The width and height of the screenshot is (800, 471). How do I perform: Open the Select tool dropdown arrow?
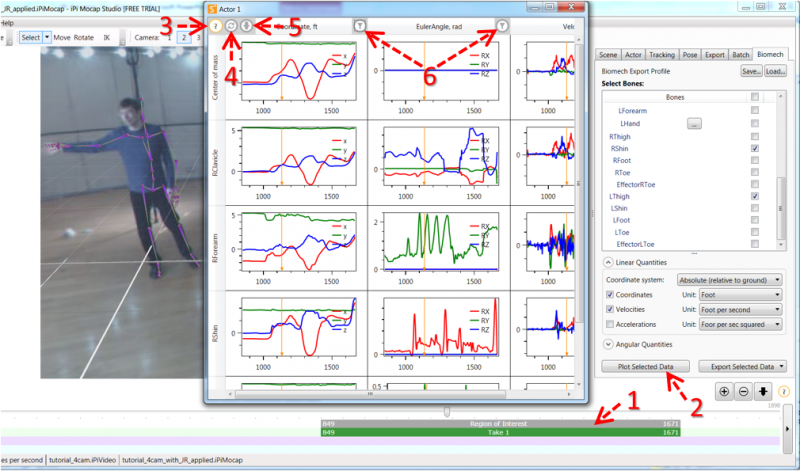47,37
